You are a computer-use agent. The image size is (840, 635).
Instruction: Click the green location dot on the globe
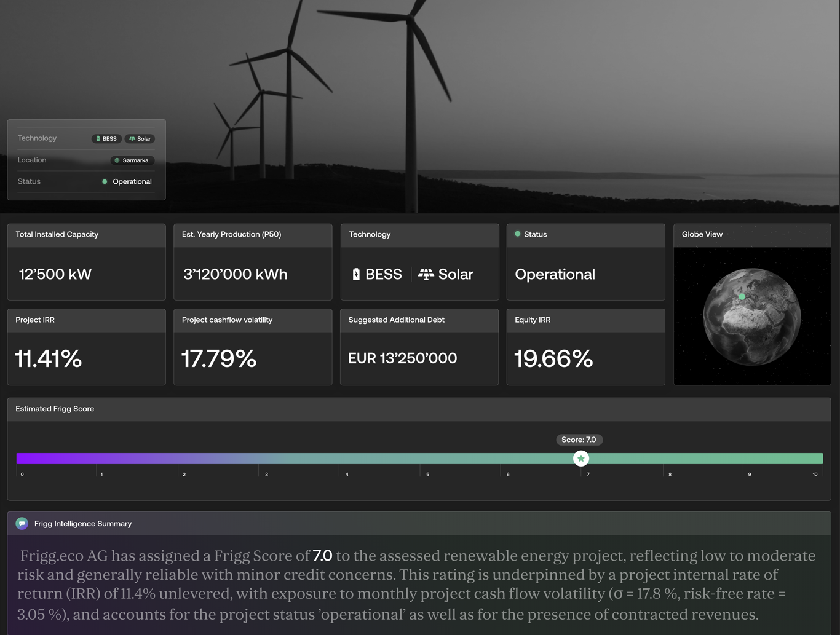742,297
